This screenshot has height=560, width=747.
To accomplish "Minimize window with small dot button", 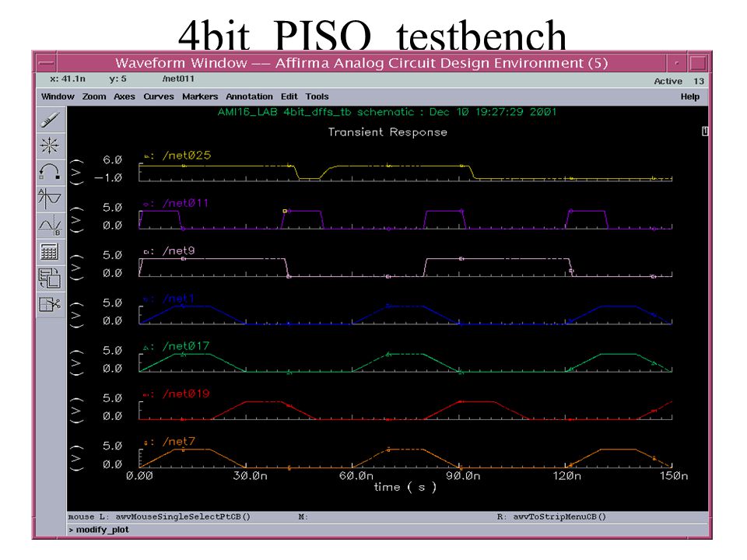I will click(x=676, y=63).
